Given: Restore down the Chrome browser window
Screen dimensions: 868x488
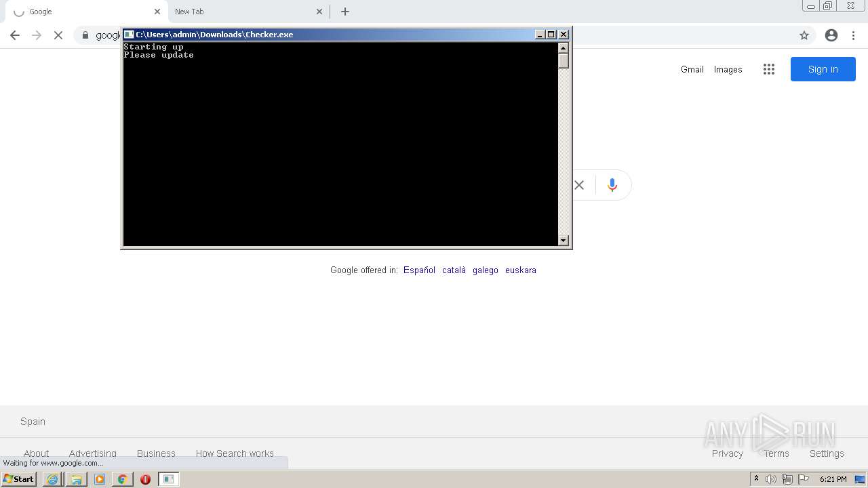Looking at the screenshot, I should click(x=828, y=6).
